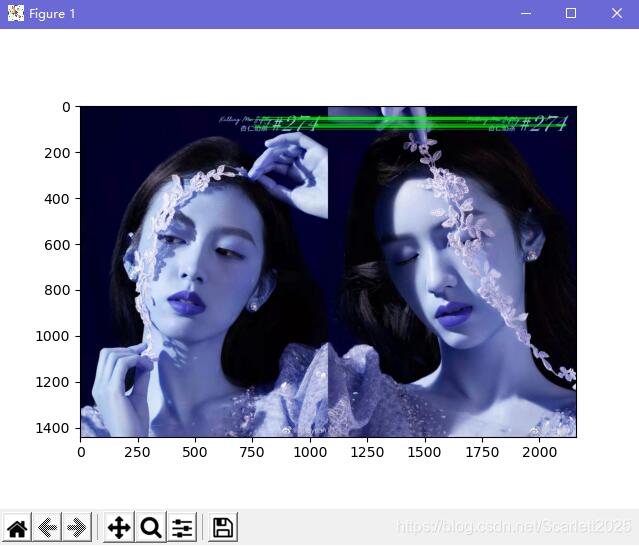The image size is (639, 546).
Task: Maximize the Figure 1 window
Action: pos(571,14)
